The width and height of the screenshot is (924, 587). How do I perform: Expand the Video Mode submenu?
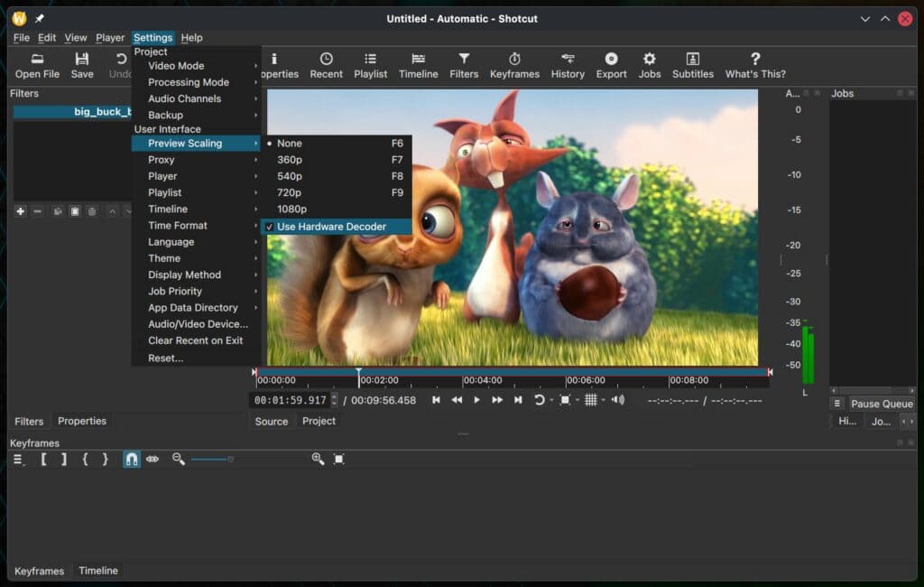click(x=177, y=66)
